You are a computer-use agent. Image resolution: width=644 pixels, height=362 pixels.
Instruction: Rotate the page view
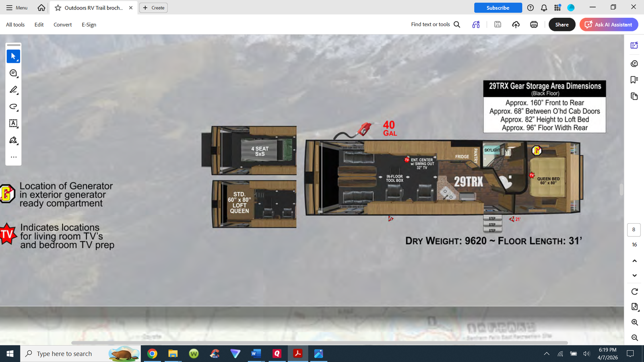pyautogui.click(x=634, y=292)
